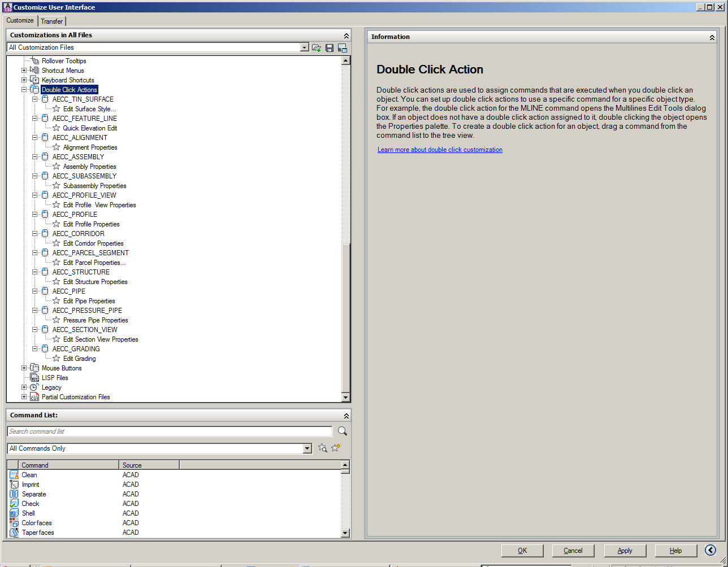Collapse the Command List panel
728x567 pixels.
(346, 416)
